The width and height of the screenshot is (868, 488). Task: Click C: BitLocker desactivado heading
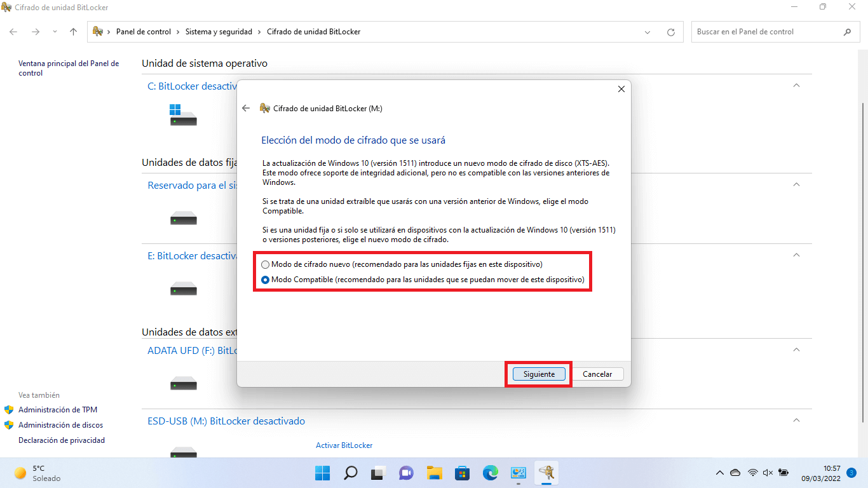pos(192,86)
